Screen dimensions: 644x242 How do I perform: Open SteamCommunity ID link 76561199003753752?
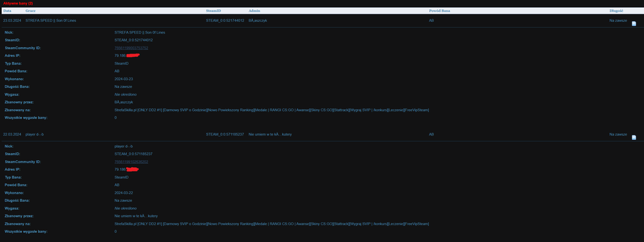[131, 48]
